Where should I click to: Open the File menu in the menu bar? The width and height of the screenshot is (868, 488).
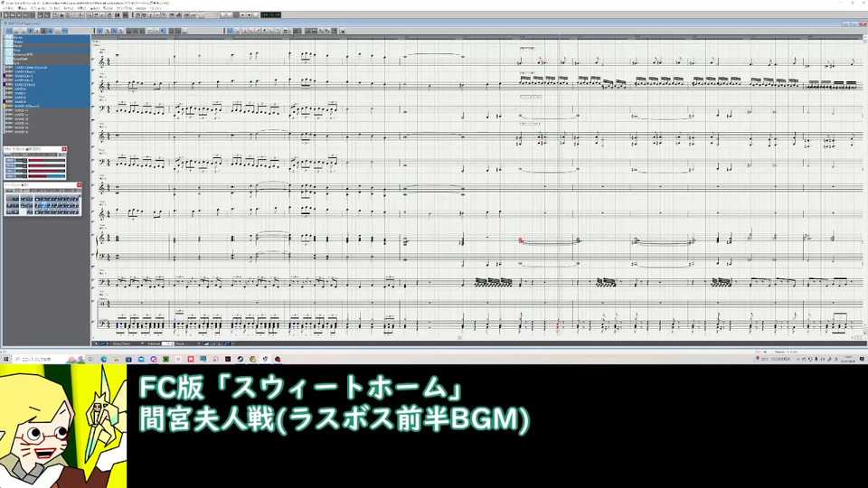[8, 8]
